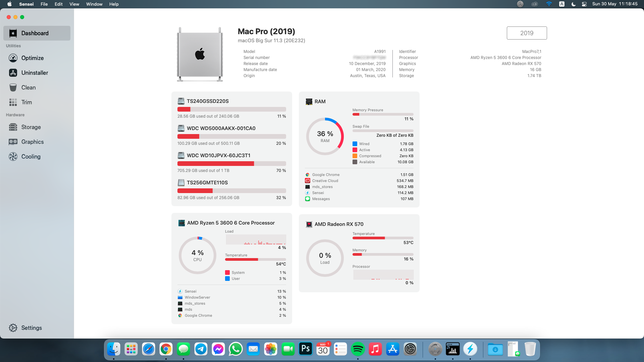Click the WDC WD10JPVX usage bar

point(231,164)
